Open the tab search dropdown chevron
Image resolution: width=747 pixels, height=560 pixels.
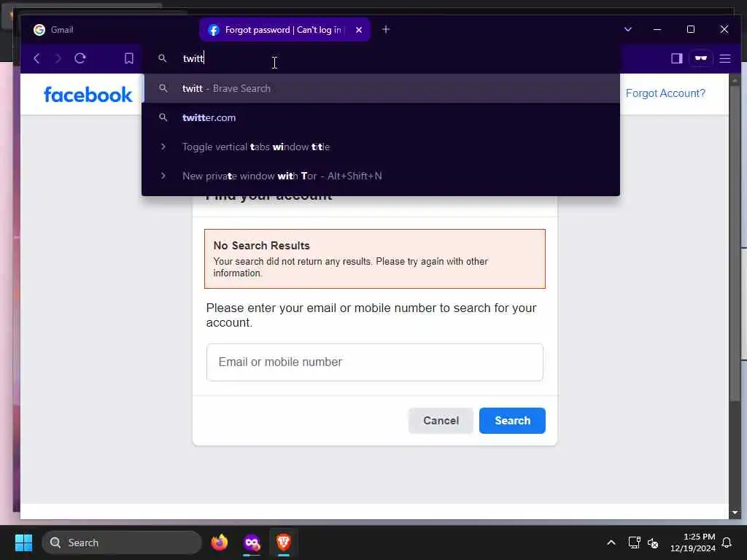(628, 29)
